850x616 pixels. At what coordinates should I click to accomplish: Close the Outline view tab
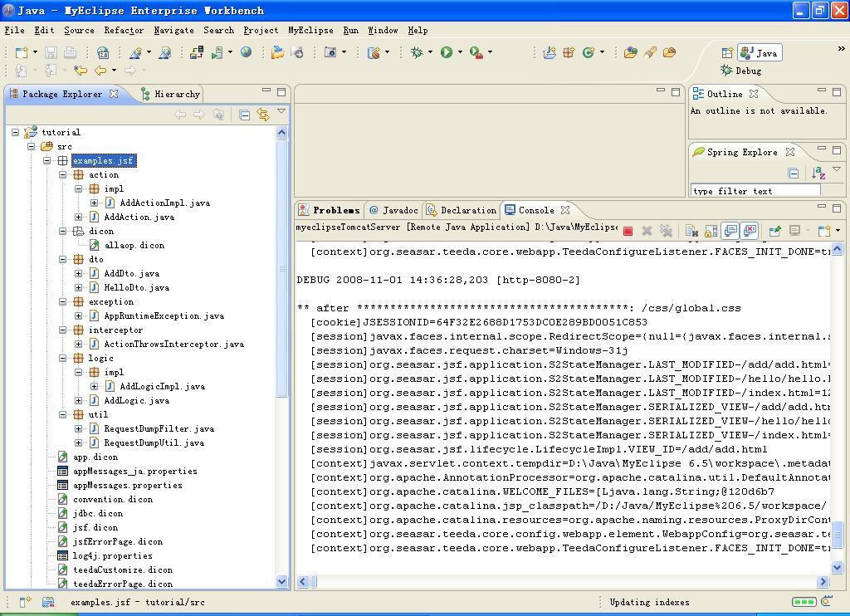(x=754, y=94)
